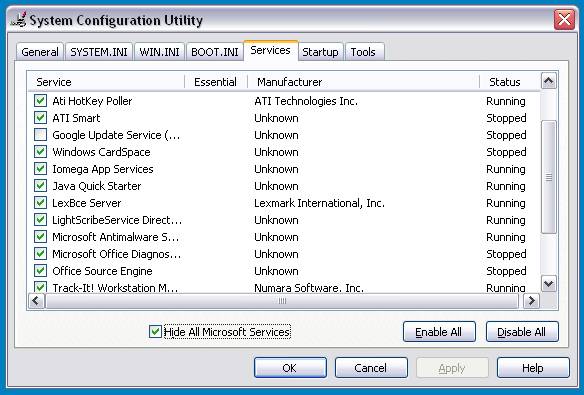The width and height of the screenshot is (584, 395).
Task: Uncheck Microsoft Office Diagnostics service checkbox
Action: click(x=40, y=254)
